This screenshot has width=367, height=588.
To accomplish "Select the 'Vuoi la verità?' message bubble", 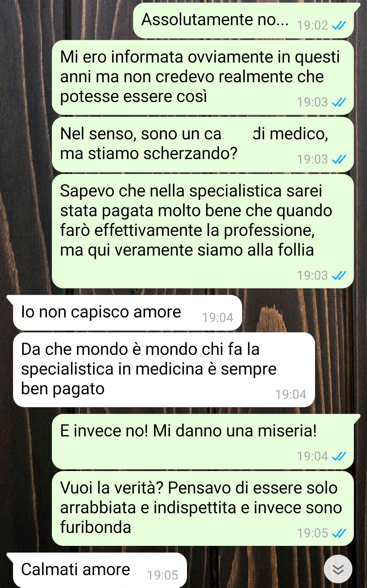I will 203,508.
